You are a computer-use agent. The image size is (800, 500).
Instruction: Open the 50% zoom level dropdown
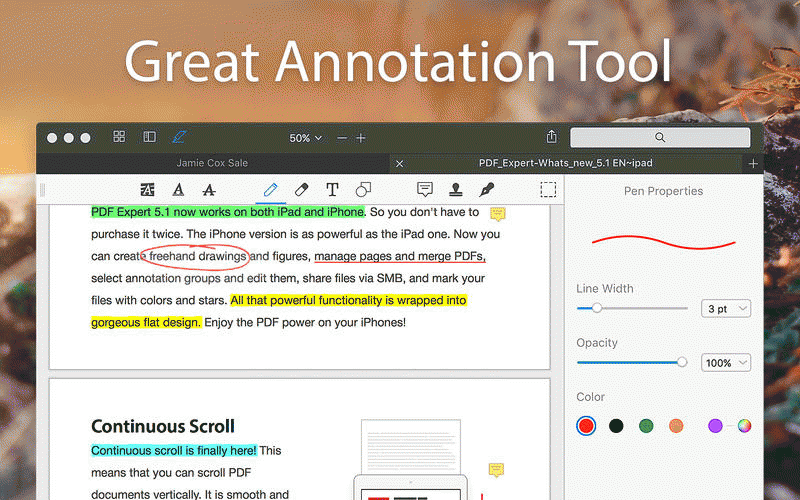pos(305,138)
